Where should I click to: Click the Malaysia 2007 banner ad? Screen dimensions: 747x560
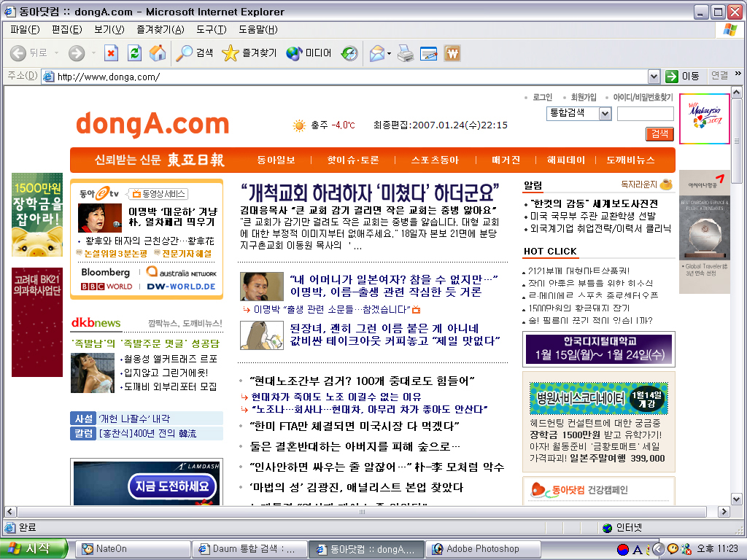tap(704, 119)
